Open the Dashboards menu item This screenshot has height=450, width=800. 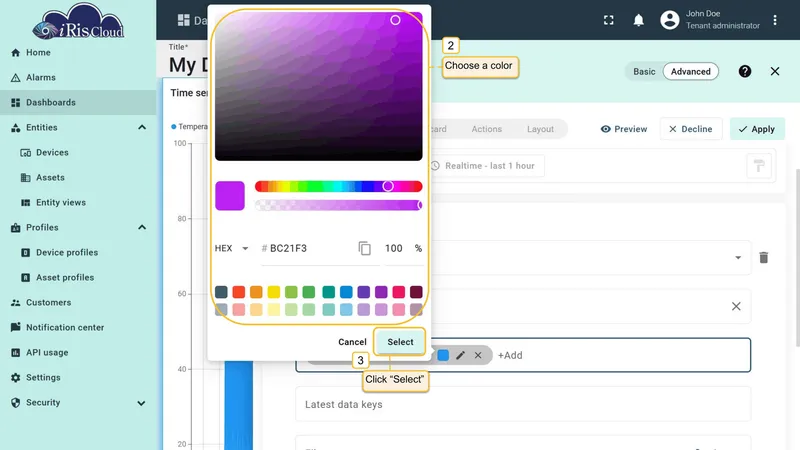pos(78,103)
